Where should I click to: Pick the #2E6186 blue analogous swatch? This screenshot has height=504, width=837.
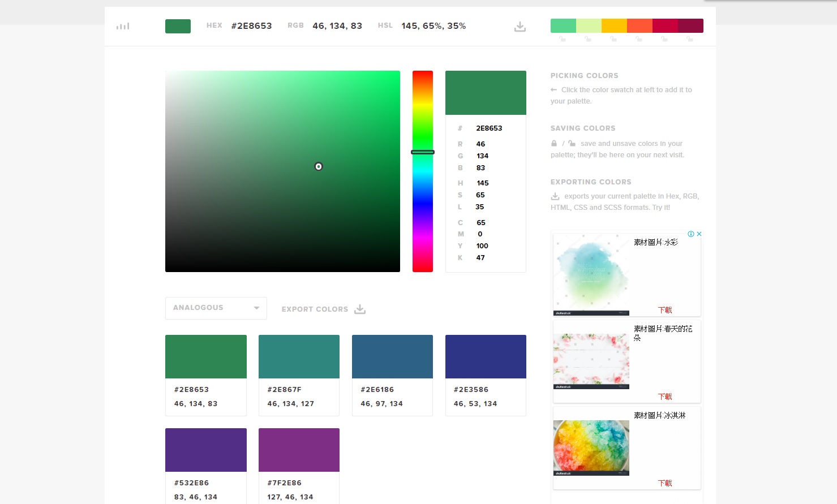(x=392, y=356)
